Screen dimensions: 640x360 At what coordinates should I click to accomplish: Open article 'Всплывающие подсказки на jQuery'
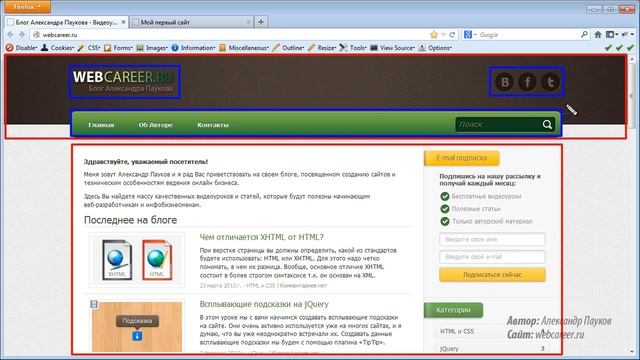pos(264,304)
